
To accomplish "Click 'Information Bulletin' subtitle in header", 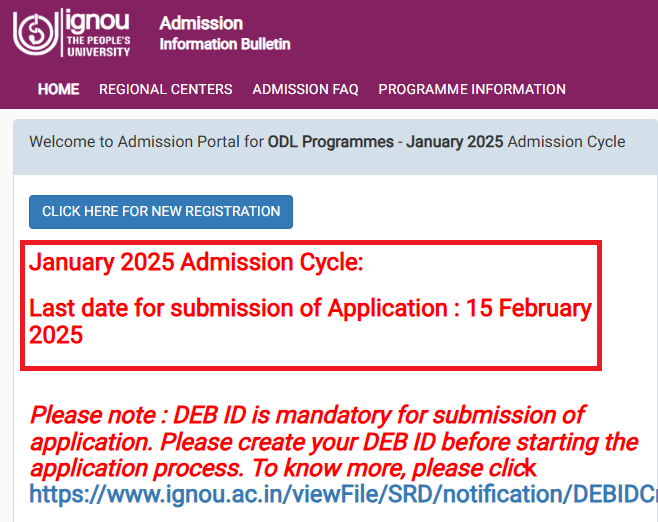I will click(x=224, y=44).
